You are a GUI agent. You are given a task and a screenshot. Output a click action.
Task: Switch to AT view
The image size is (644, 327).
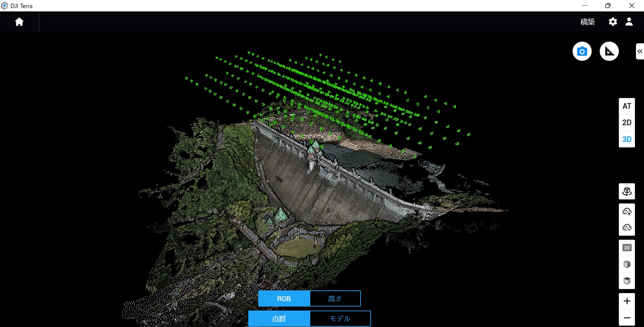tap(627, 106)
